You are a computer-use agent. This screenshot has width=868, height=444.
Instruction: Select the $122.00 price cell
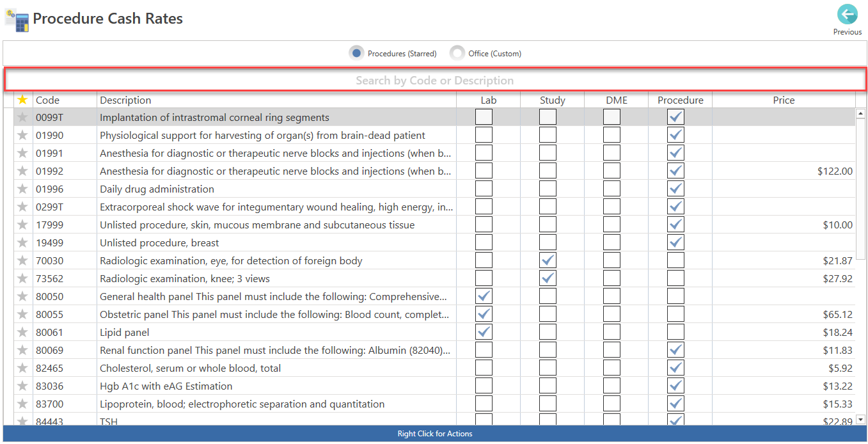[784, 171]
